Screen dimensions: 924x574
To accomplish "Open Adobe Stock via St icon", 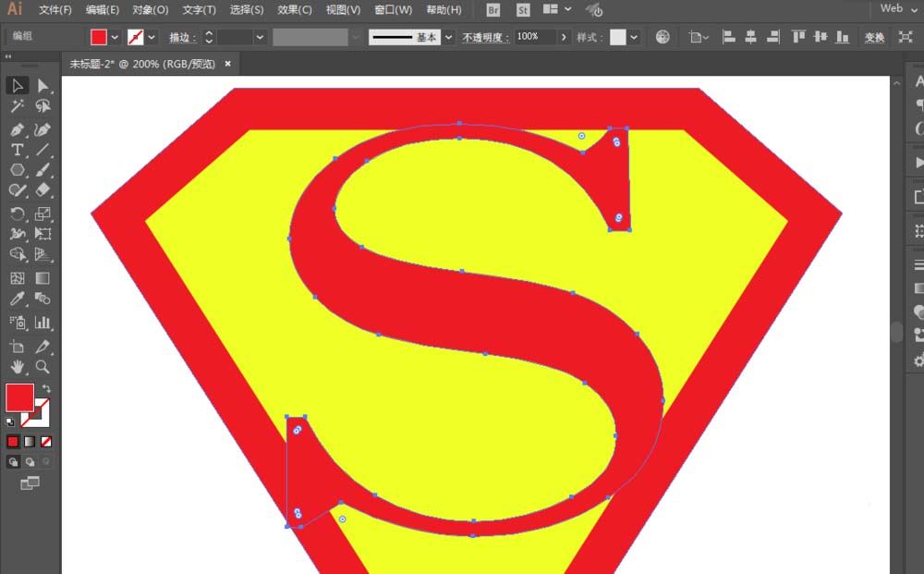I will point(523,9).
